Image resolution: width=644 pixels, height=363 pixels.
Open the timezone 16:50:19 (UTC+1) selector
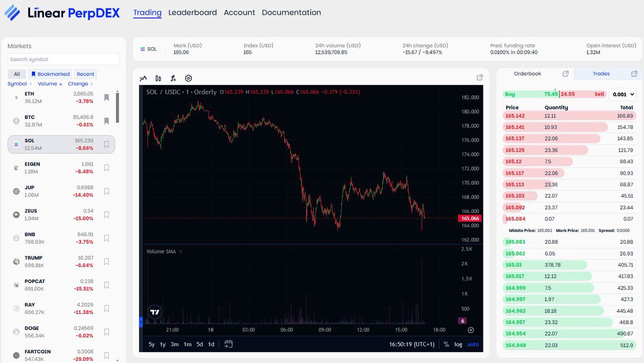[412, 344]
